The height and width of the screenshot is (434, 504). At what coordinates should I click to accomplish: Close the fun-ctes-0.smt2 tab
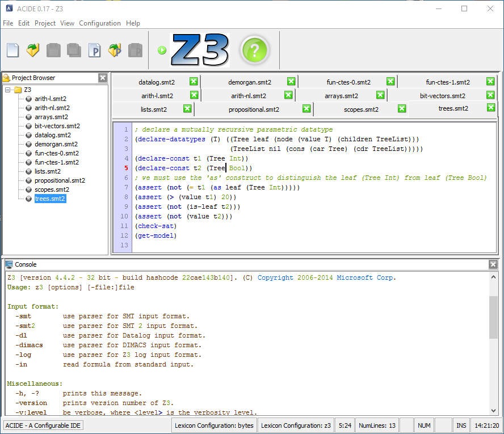point(390,82)
